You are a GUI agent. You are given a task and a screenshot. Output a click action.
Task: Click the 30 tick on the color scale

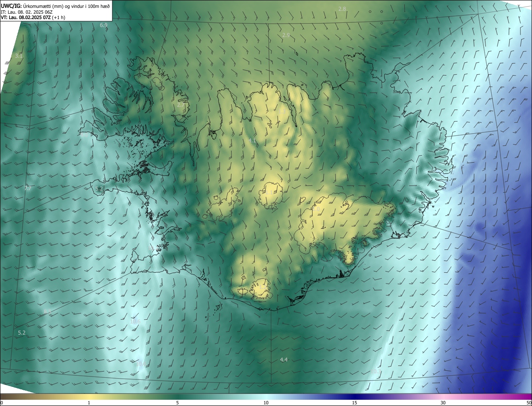pyautogui.click(x=443, y=403)
